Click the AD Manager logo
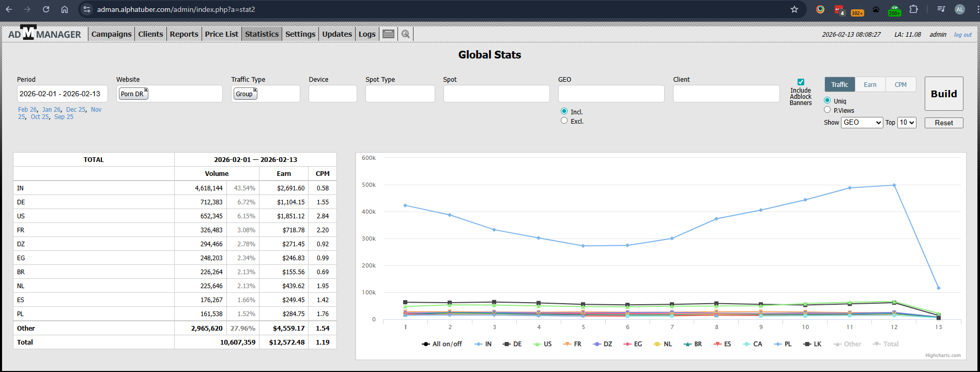Image resolution: width=980 pixels, height=372 pixels. coord(44,34)
